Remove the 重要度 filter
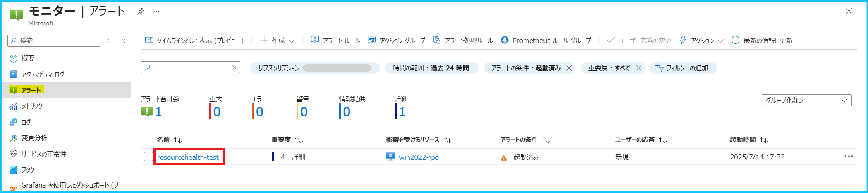Screen dimensions: 868x193 [x=638, y=68]
